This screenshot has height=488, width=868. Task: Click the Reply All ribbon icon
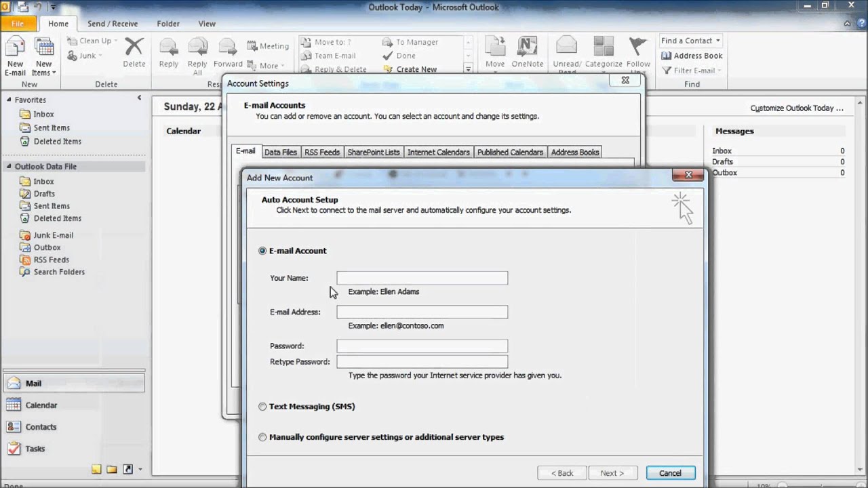click(x=197, y=56)
